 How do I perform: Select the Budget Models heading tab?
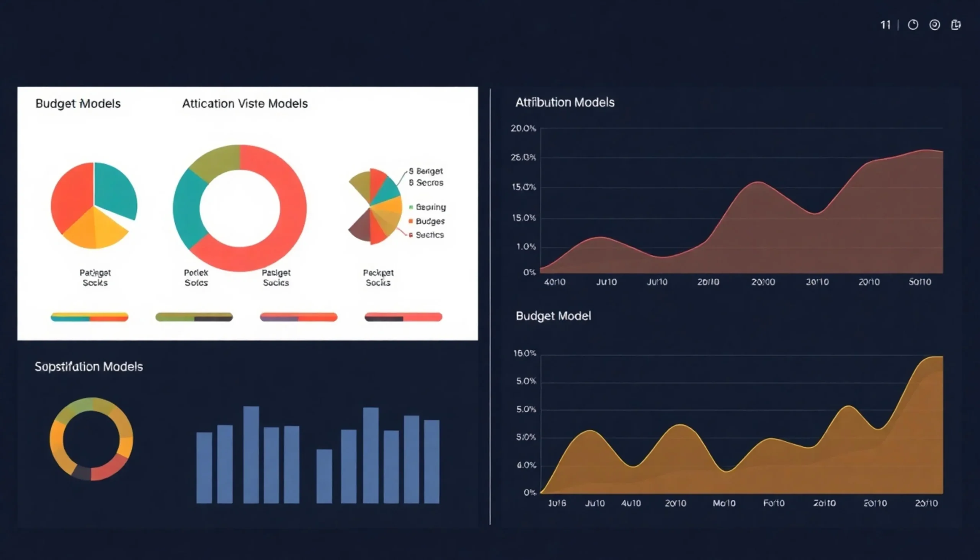pos(78,103)
